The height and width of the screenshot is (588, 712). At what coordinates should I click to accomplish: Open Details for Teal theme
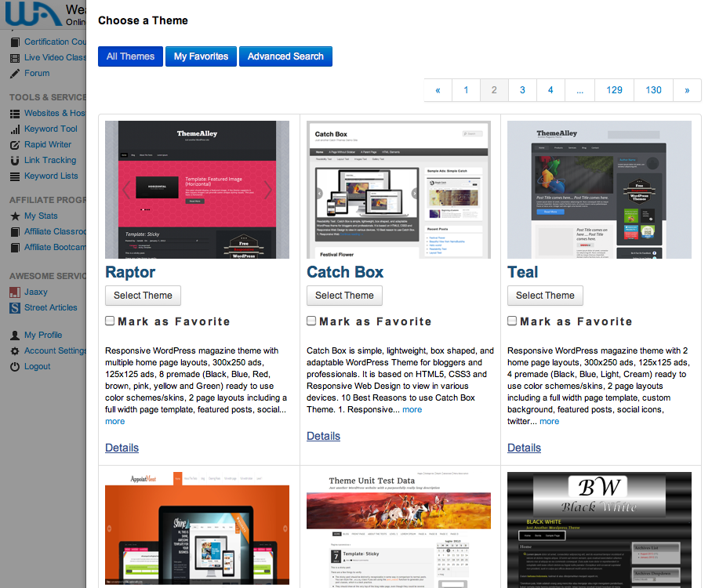(524, 448)
